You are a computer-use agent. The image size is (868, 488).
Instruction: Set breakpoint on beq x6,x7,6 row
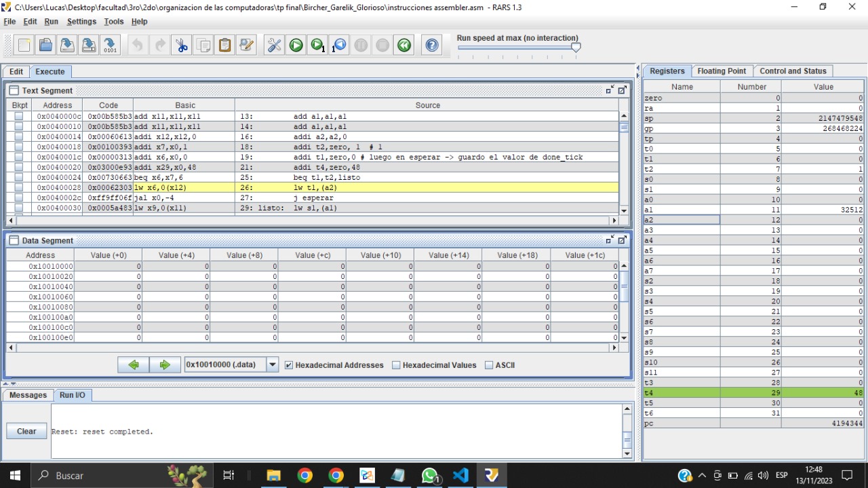(19, 177)
